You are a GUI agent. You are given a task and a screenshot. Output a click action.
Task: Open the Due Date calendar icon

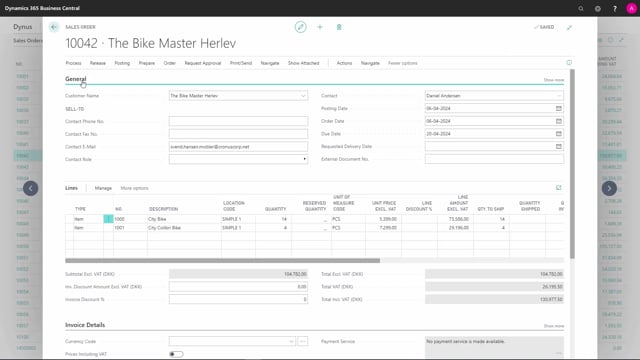pos(559,133)
